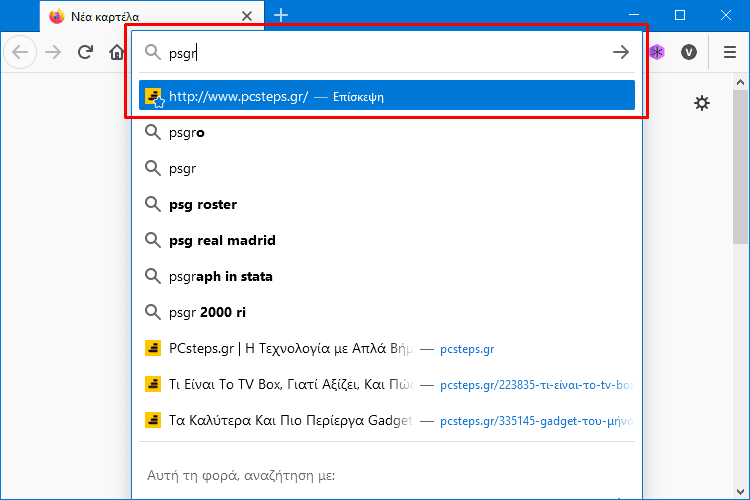Close the Νέα καρτέλα tab
Viewport: 750px width, 500px height.
(247, 16)
